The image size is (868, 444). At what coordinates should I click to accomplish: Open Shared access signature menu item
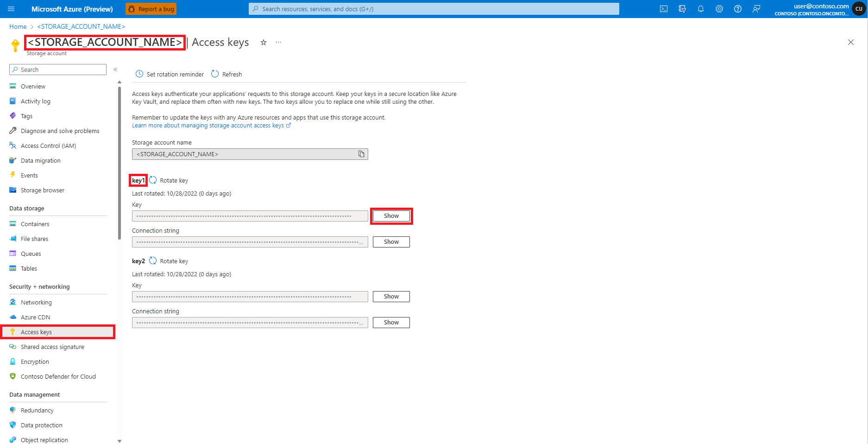(x=52, y=347)
